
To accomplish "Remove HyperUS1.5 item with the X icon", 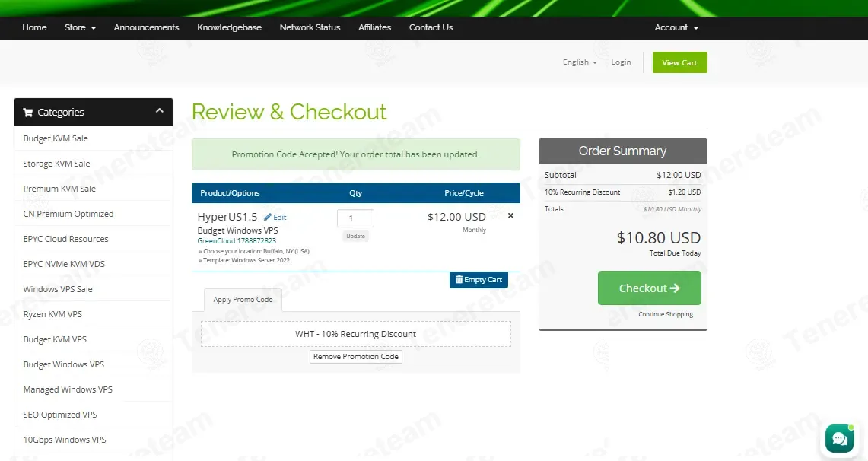I will coord(510,215).
